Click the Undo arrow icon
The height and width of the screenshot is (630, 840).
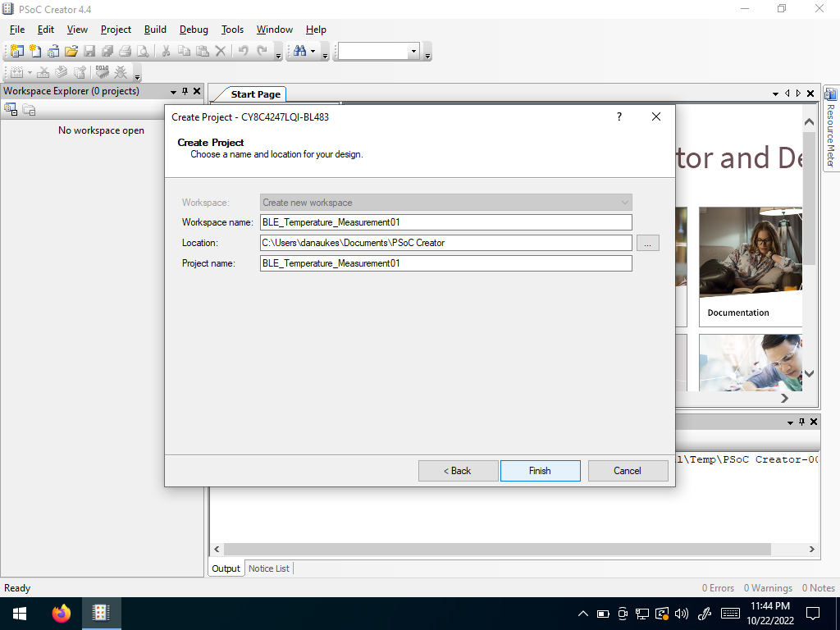click(x=243, y=51)
